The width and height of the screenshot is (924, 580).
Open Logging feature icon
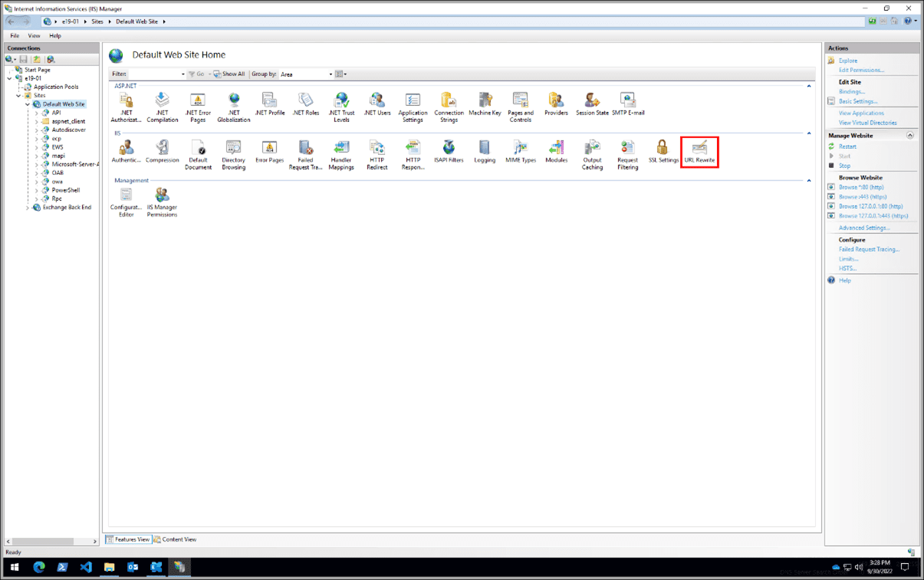coord(485,152)
